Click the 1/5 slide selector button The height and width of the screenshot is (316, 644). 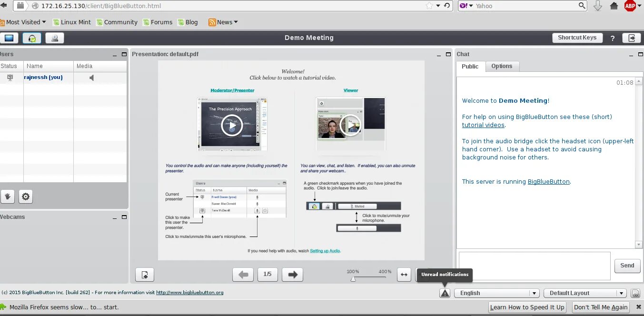[268, 274]
